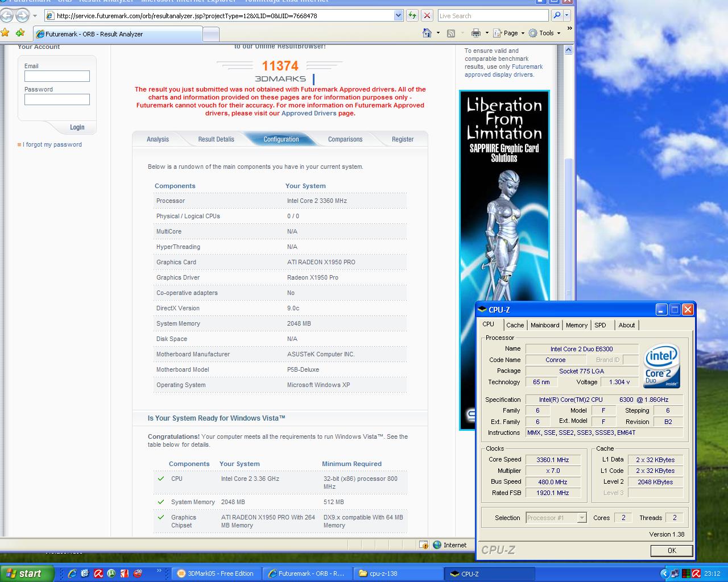
Task: Expand the Quick Launch overflow chevron
Action: 159,571
